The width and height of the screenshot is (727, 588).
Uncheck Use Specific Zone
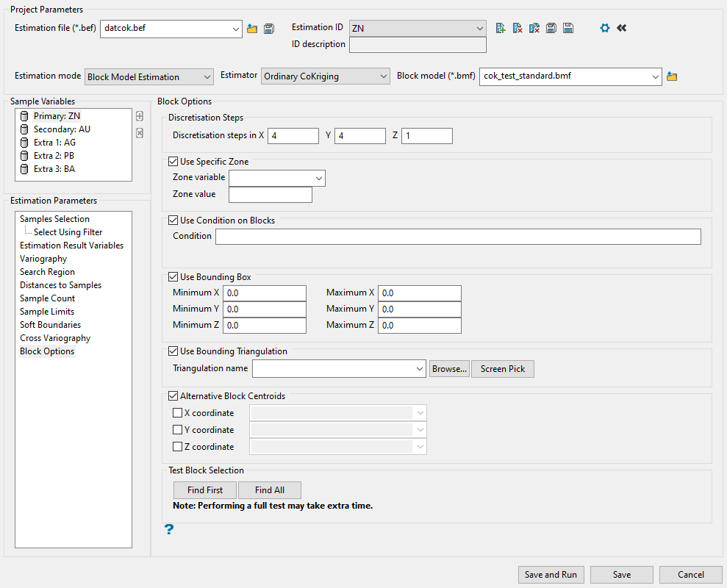pos(173,162)
